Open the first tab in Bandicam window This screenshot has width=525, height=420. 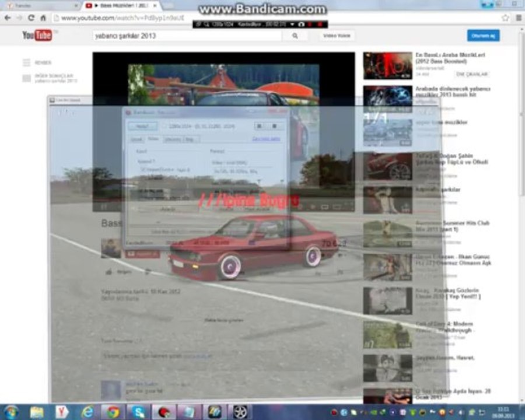click(137, 139)
